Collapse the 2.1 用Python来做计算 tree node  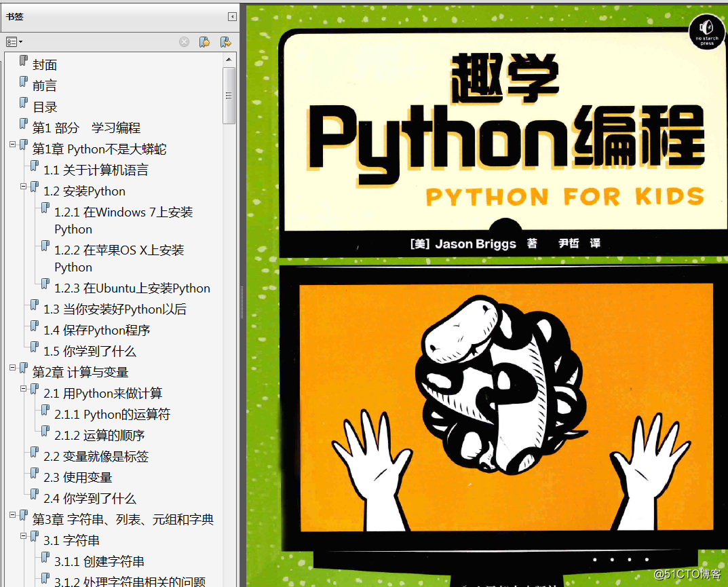(24, 389)
